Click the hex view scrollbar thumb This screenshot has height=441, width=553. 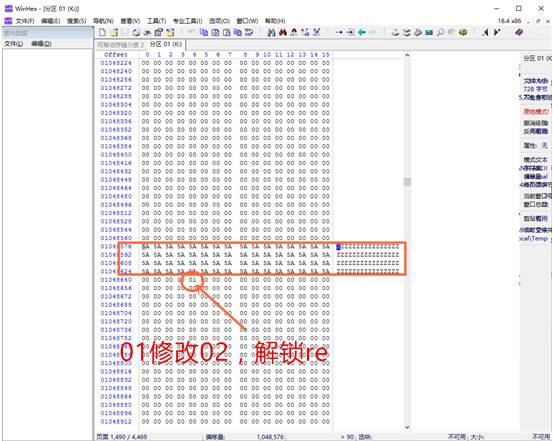tap(407, 181)
